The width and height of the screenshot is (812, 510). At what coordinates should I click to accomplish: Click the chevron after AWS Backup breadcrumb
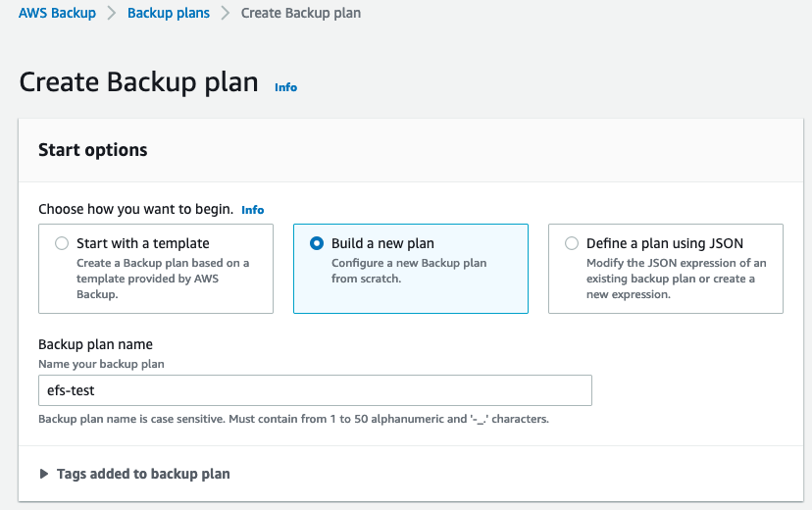pyautogui.click(x=112, y=14)
